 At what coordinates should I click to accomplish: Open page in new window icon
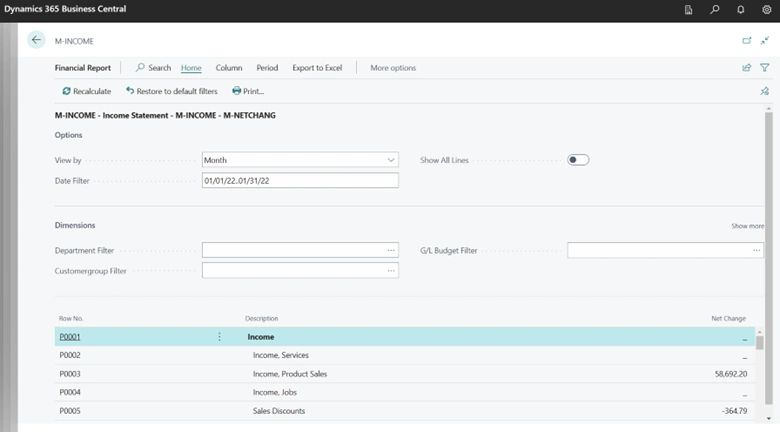(747, 41)
